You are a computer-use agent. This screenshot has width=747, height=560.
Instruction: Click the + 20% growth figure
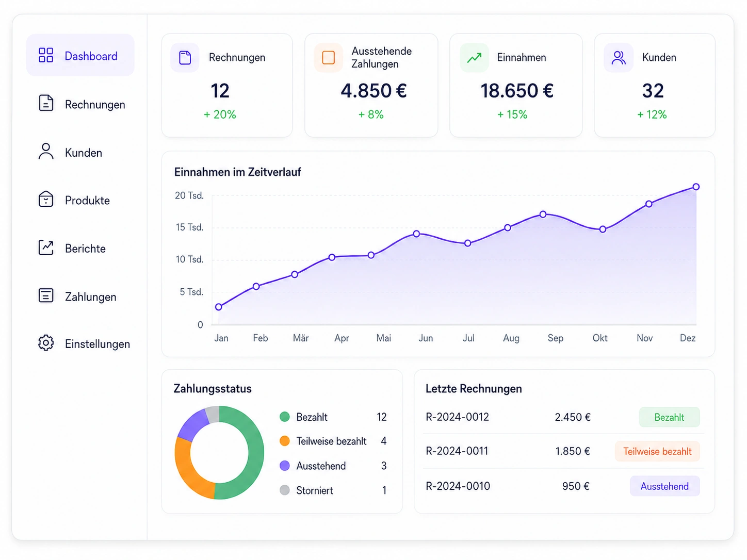pyautogui.click(x=220, y=114)
